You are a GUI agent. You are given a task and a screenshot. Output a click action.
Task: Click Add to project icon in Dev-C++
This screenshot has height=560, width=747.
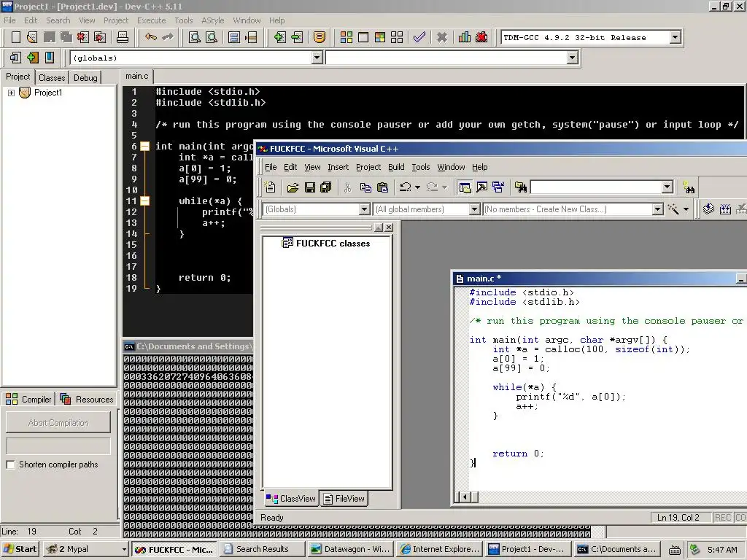tap(280, 37)
